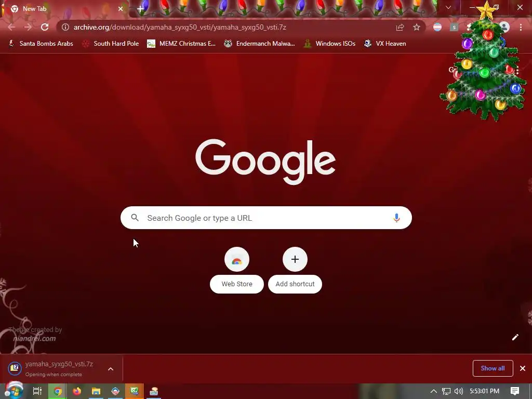
Task: Open the tab search dropdown arrow
Action: point(448,7)
